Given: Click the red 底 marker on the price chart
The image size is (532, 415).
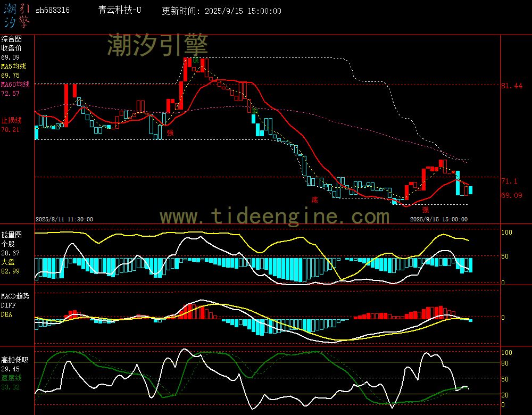Looking at the screenshot, I should coord(315,200).
